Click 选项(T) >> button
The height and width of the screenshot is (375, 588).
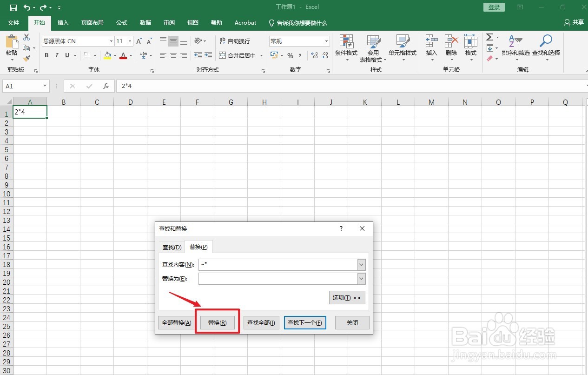pyautogui.click(x=347, y=297)
